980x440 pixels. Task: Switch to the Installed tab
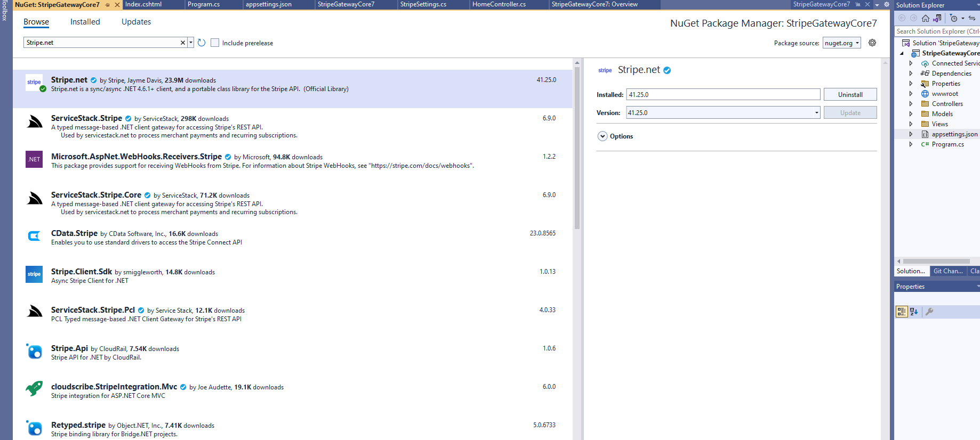pyautogui.click(x=85, y=22)
